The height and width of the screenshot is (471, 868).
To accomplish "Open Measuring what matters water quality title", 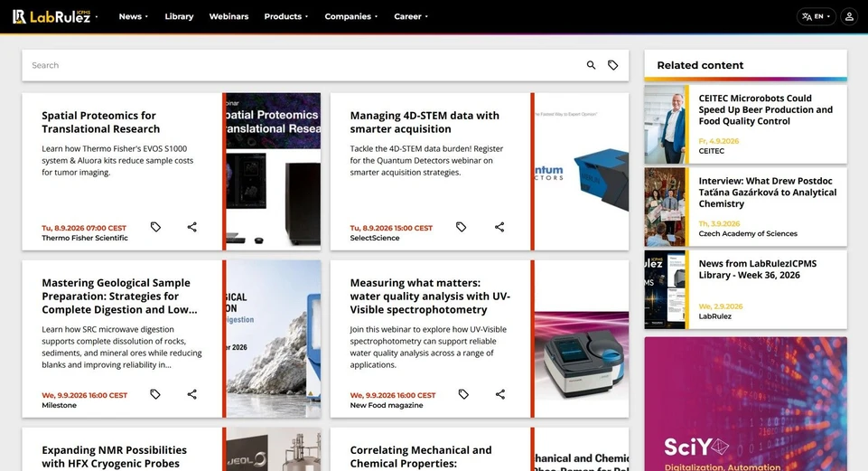I will [430, 296].
